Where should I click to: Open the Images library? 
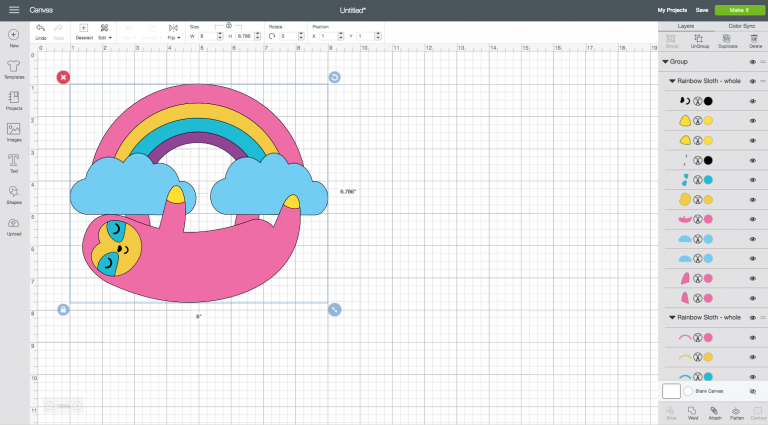pyautogui.click(x=14, y=132)
